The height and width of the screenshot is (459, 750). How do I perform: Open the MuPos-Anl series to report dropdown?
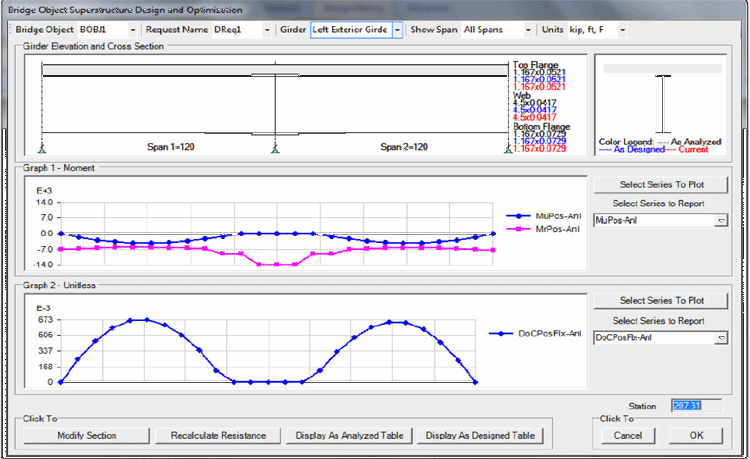click(x=721, y=219)
